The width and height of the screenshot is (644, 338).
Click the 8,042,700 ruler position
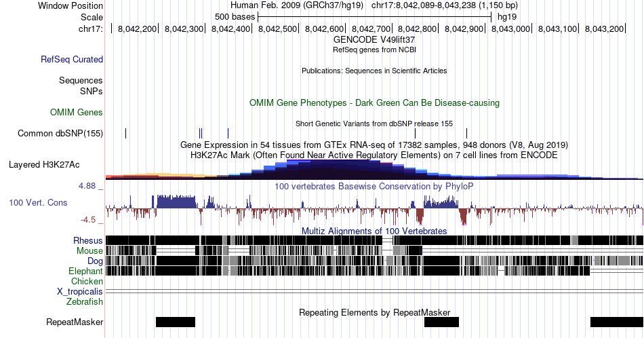point(371,29)
